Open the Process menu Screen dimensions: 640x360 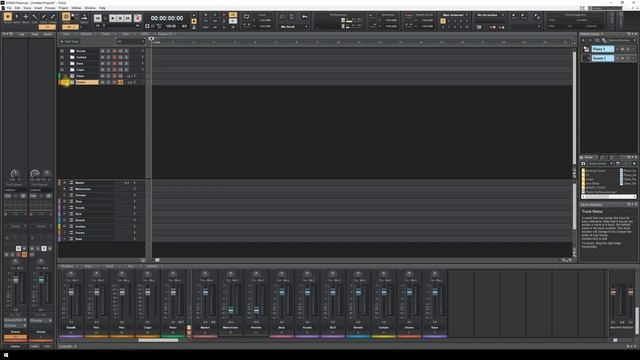click(50, 8)
